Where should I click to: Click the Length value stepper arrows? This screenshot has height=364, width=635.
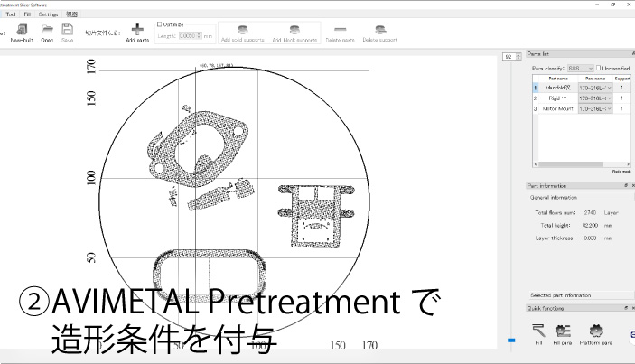[199, 36]
